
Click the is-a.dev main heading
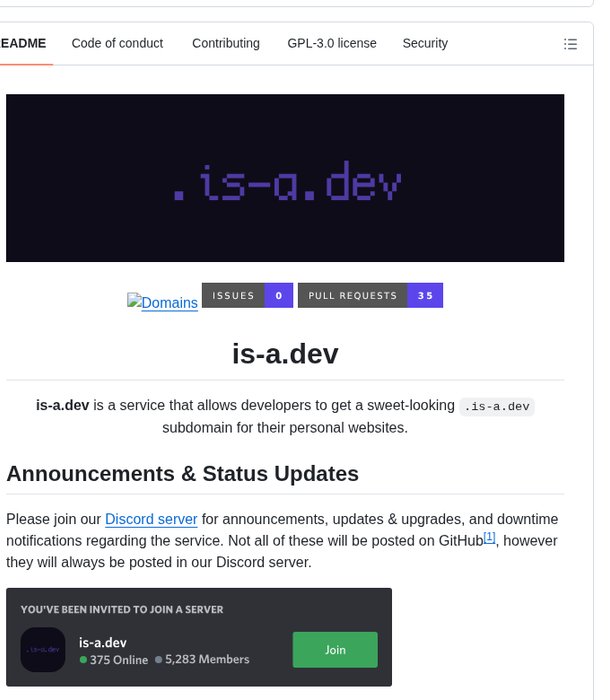click(285, 354)
